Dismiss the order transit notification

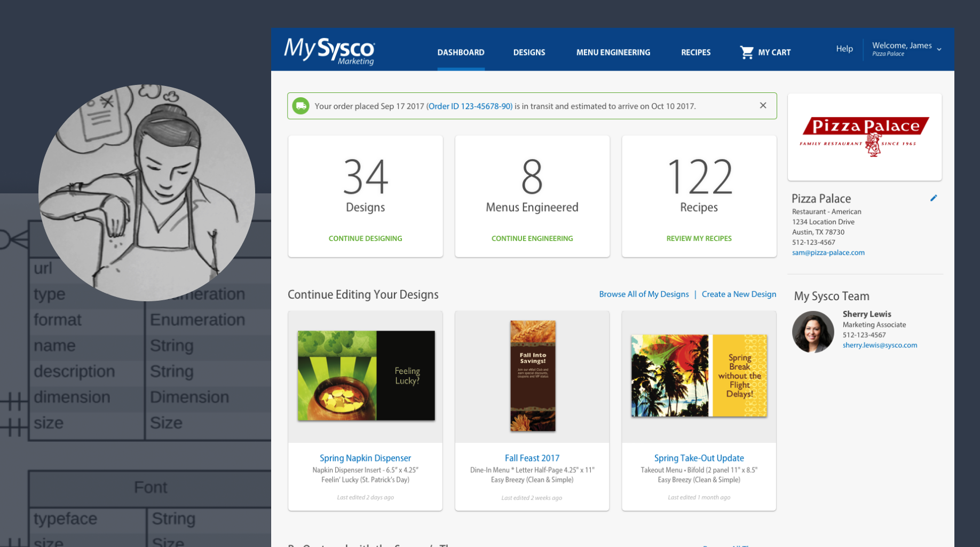763,106
